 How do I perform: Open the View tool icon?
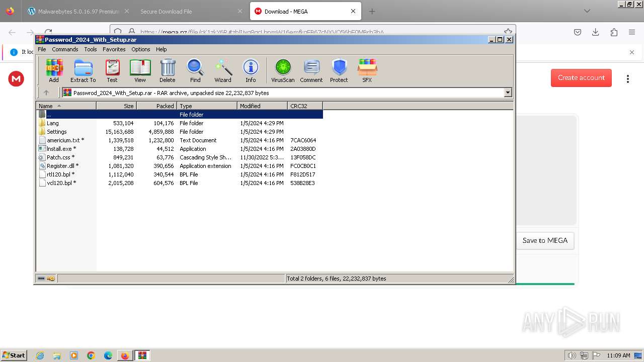(140, 70)
